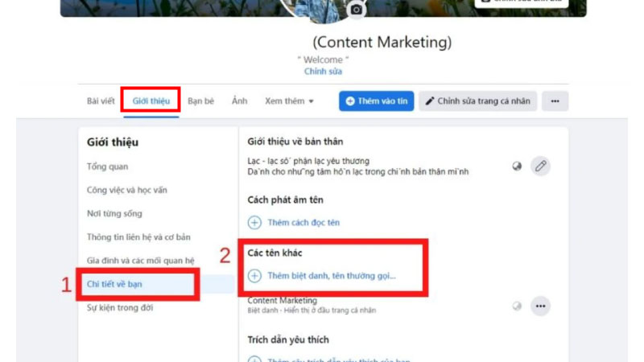The image size is (644, 362).
Task: Select Tổng quan in sidebar
Action: click(107, 167)
